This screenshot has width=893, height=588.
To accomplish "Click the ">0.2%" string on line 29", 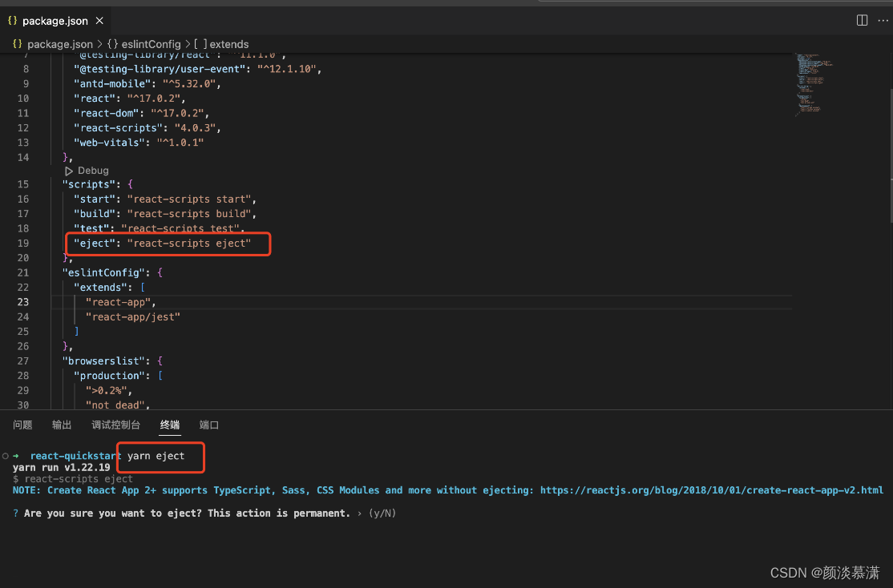I will click(x=106, y=390).
